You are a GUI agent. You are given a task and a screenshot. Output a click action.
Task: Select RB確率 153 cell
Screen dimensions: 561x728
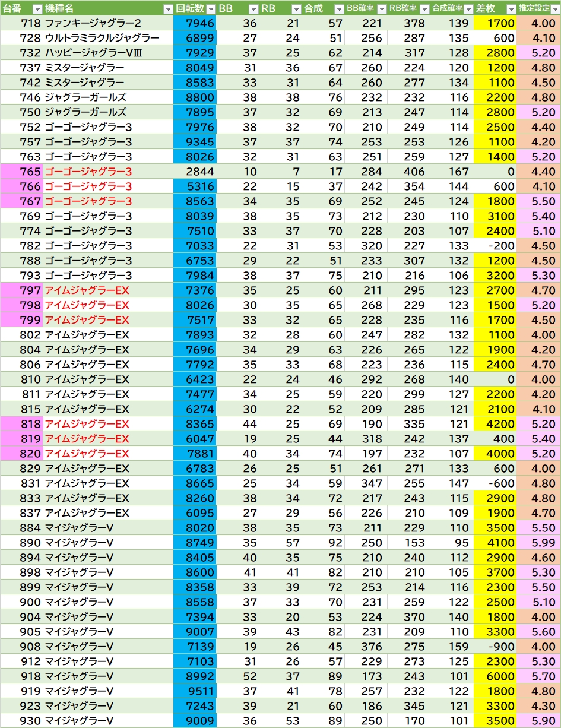click(x=408, y=543)
